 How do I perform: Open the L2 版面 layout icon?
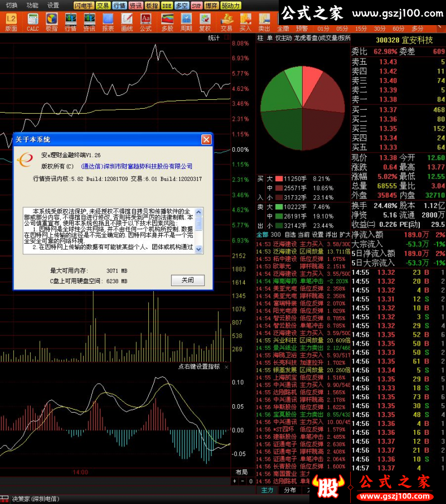11,22
